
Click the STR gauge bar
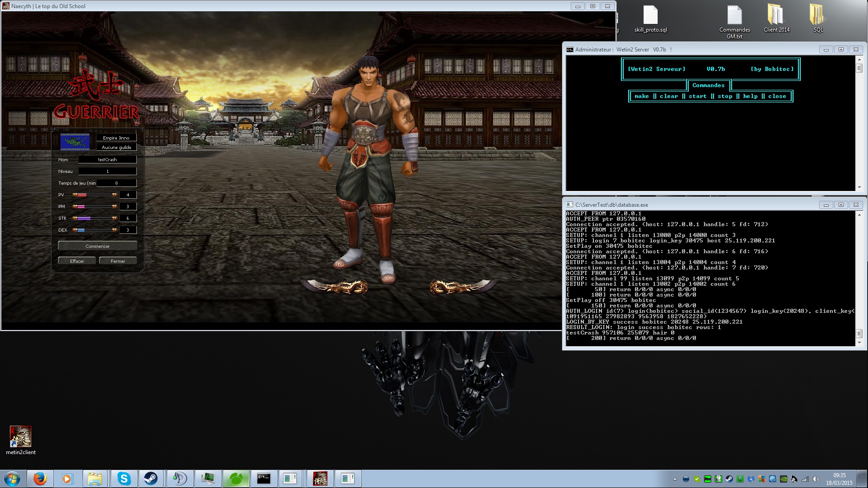pyautogui.click(x=95, y=218)
